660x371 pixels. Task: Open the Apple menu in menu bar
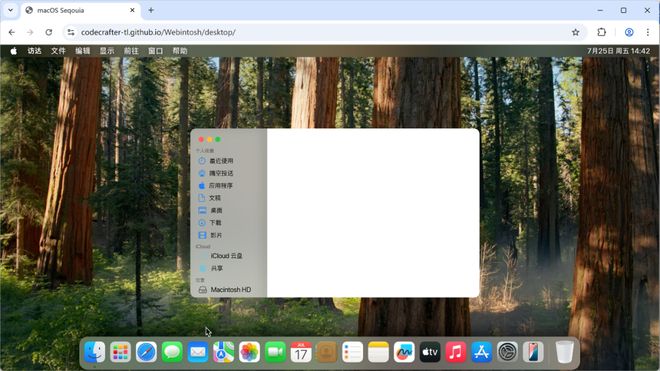pyautogui.click(x=13, y=51)
